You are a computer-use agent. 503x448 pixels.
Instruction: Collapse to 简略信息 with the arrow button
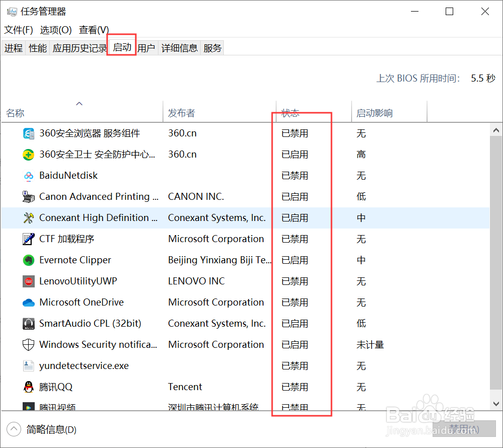pos(14,429)
